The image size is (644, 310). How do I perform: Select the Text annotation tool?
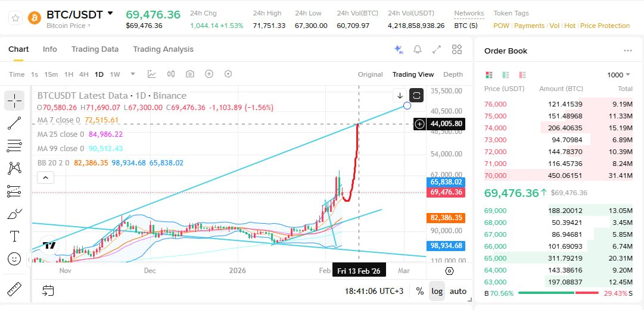pyautogui.click(x=14, y=236)
